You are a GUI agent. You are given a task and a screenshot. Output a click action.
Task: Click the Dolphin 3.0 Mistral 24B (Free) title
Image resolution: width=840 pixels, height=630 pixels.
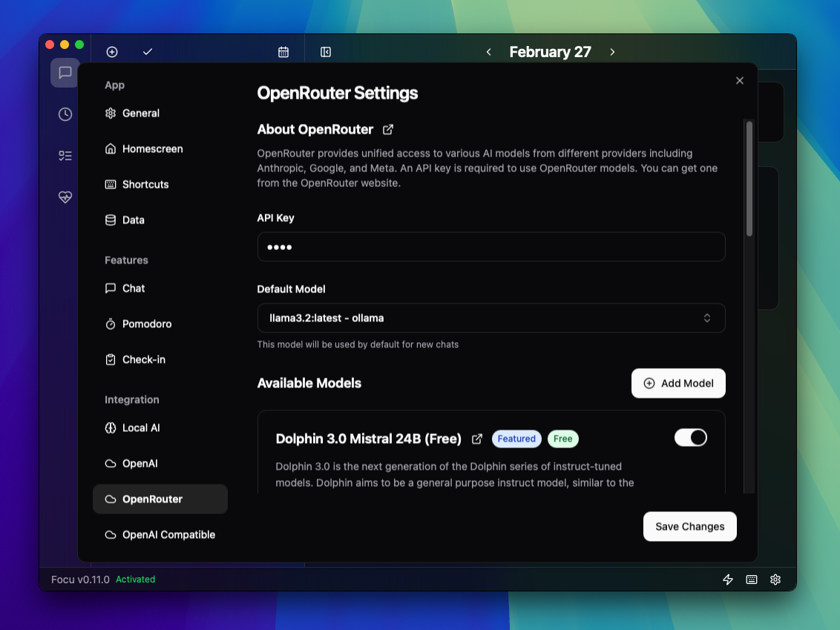pyautogui.click(x=369, y=439)
